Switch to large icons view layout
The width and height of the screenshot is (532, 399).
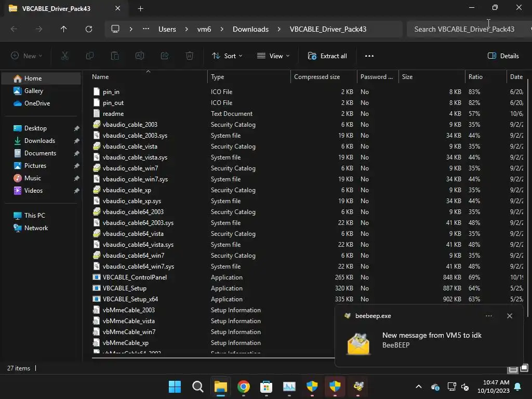point(524,368)
